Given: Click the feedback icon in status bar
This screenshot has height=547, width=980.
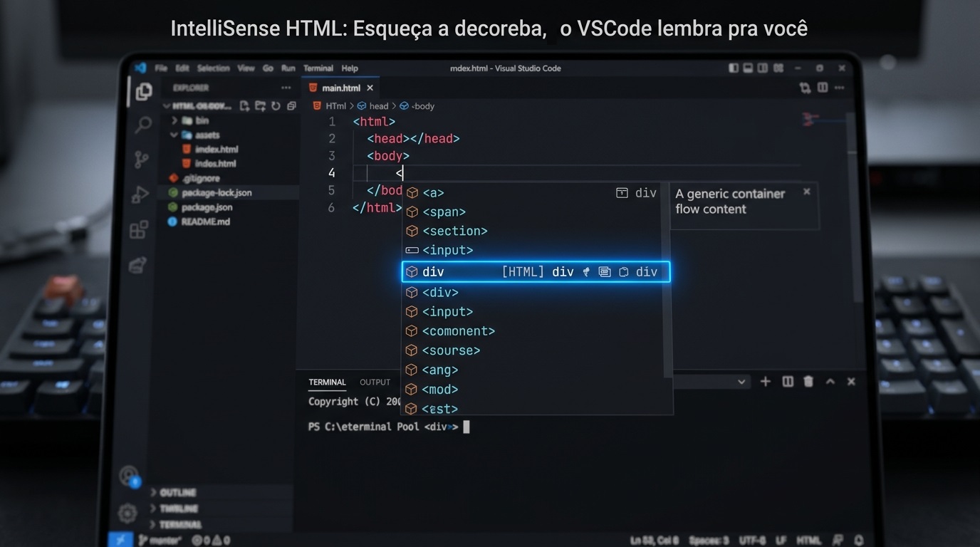Looking at the screenshot, I should 838,541.
